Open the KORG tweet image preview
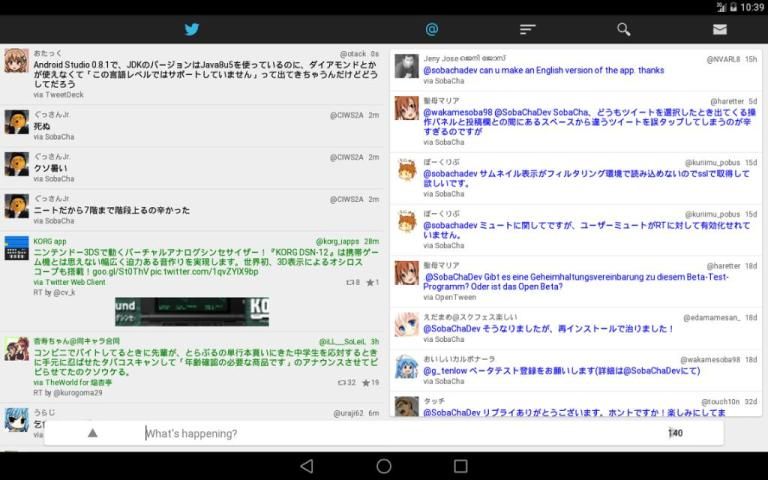This screenshot has width=768, height=480. [x=192, y=311]
